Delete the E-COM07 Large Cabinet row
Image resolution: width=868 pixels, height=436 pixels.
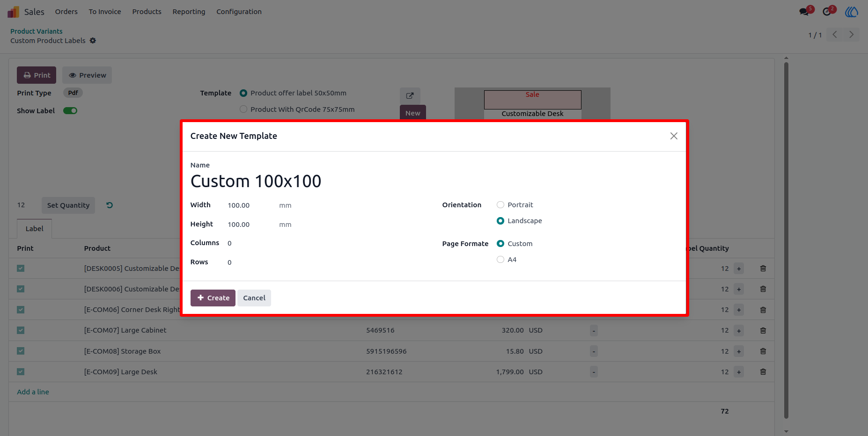(x=763, y=331)
